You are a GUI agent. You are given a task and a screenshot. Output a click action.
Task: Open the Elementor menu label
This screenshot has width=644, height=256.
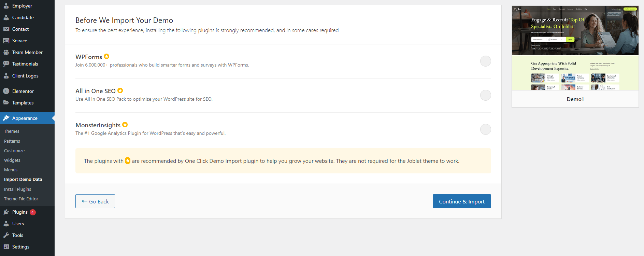[x=23, y=91]
